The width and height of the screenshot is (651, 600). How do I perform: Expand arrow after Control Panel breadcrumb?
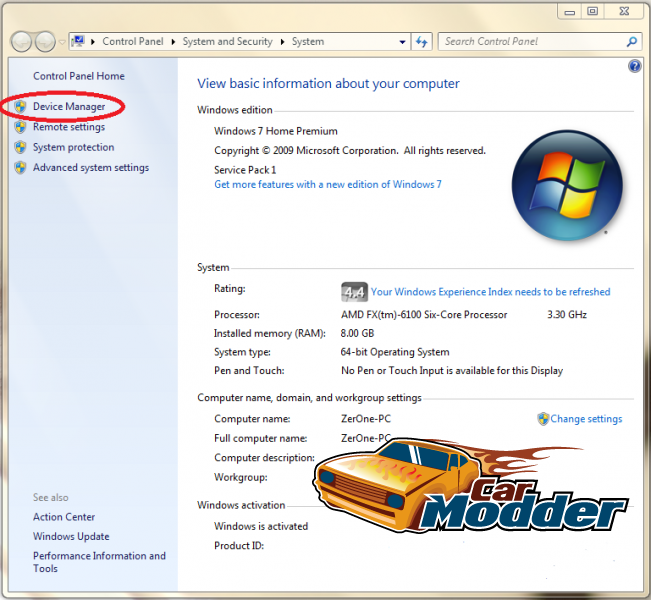coord(173,42)
